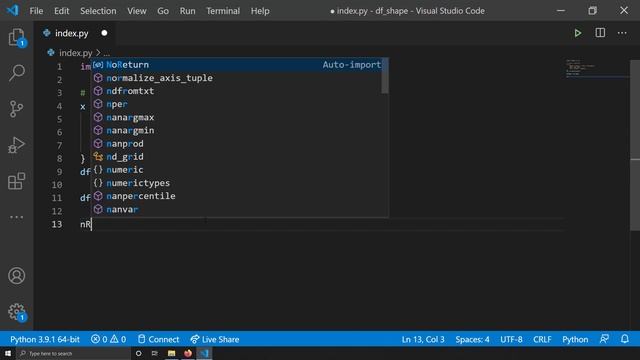This screenshot has height=360, width=640.
Task: Click line number 13 in the gutter
Action: pos(57,224)
